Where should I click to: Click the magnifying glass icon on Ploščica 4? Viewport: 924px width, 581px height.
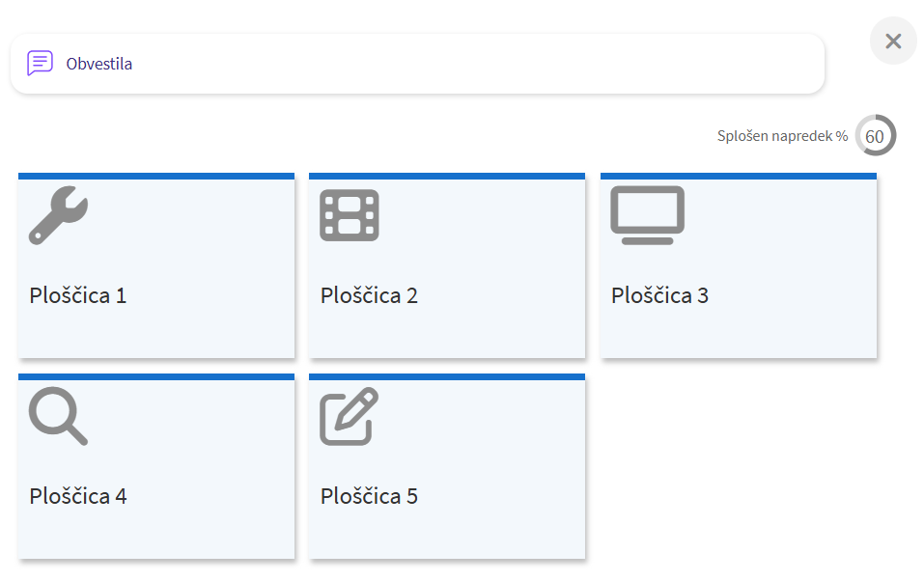[x=58, y=416]
